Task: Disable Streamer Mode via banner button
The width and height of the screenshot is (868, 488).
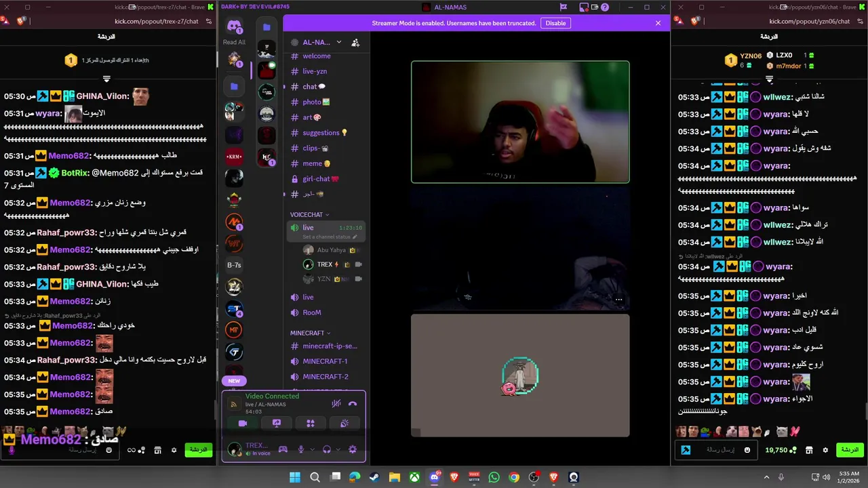Action: [x=555, y=23]
